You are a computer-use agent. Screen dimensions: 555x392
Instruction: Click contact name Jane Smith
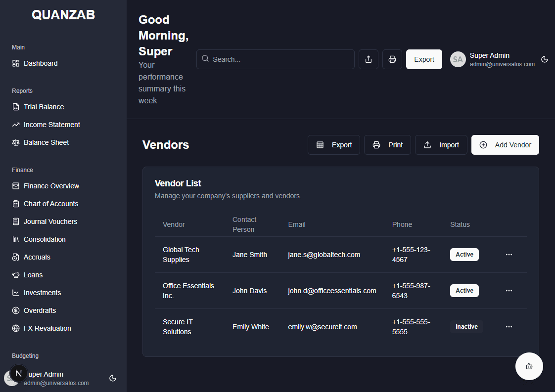[249, 255]
